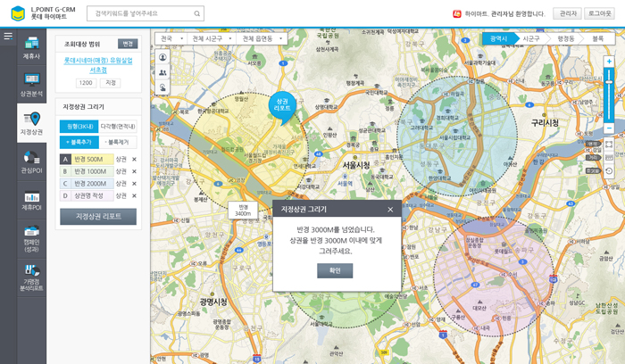Open the 롯데시네마(매점) 서초점 link

(98, 65)
